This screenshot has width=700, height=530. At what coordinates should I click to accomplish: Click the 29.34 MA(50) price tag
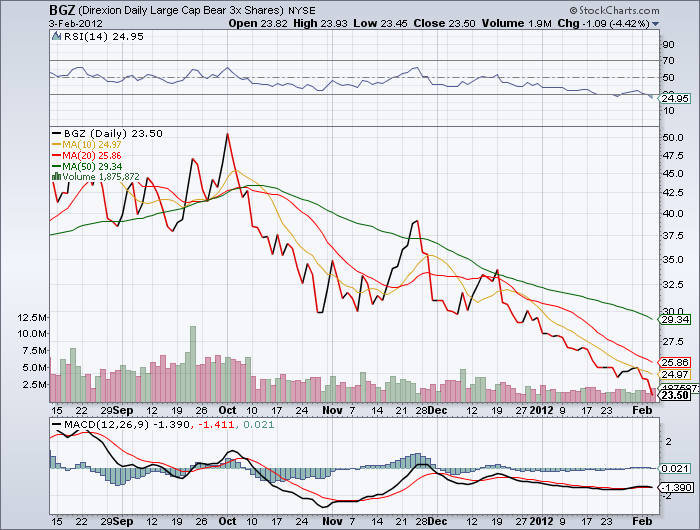point(675,319)
